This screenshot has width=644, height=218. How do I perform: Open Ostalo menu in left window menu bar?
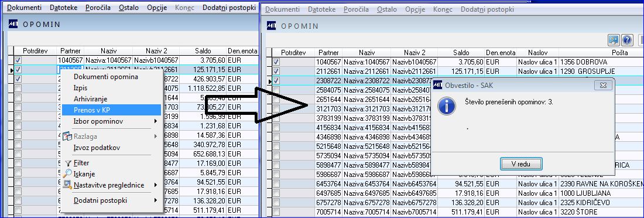coord(129,8)
